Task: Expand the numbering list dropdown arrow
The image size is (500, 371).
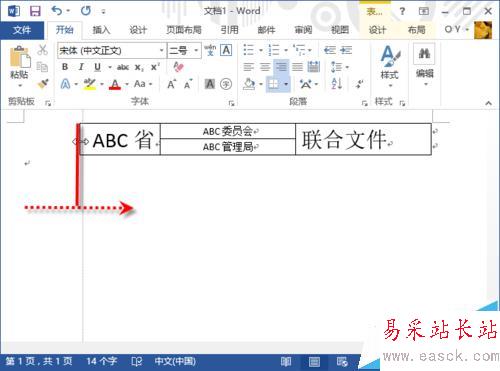Action: (286, 51)
